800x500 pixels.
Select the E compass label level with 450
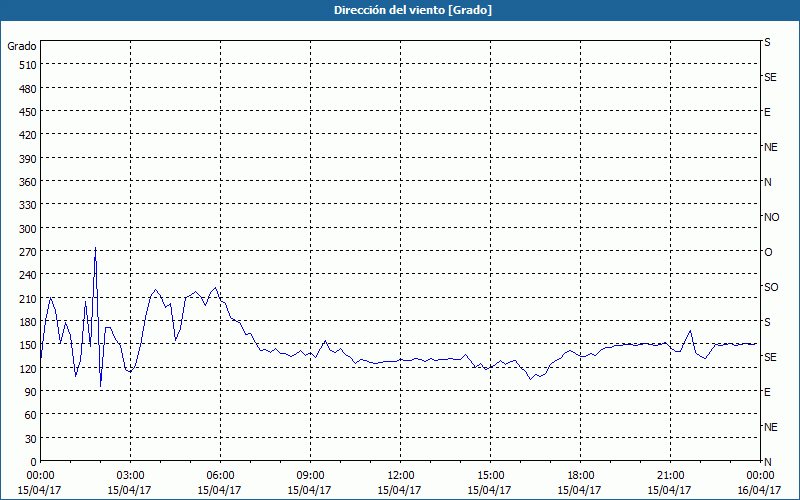click(767, 112)
